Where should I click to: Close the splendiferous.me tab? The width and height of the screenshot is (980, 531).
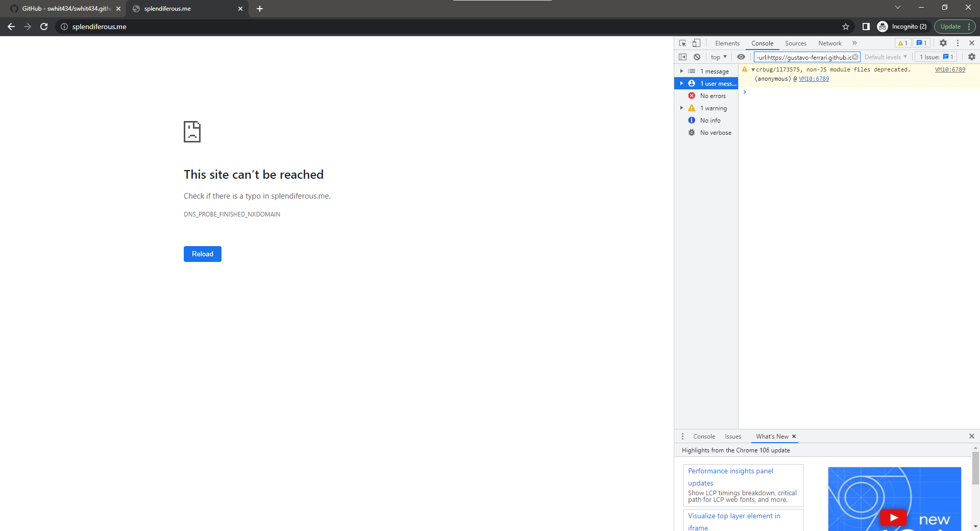coord(240,9)
